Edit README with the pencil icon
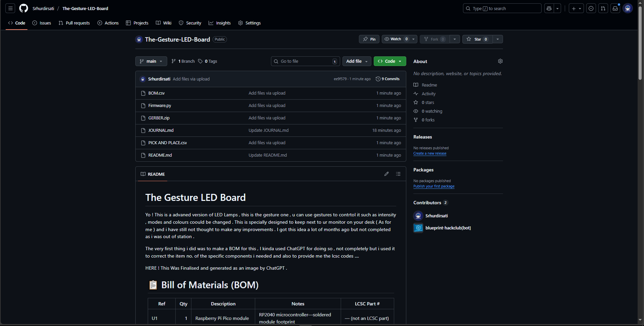The width and height of the screenshot is (644, 326). (x=386, y=174)
